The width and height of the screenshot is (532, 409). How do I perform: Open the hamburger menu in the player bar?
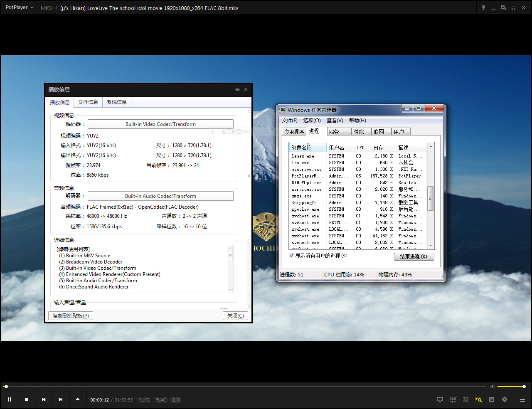(x=522, y=399)
